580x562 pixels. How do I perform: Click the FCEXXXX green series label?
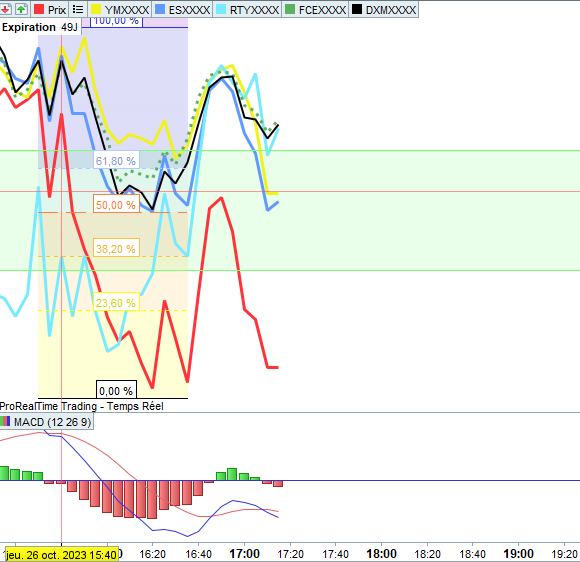click(316, 10)
